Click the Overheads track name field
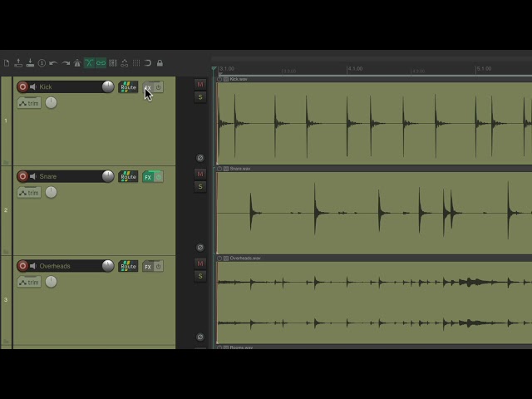The width and height of the screenshot is (532, 399). [70, 266]
